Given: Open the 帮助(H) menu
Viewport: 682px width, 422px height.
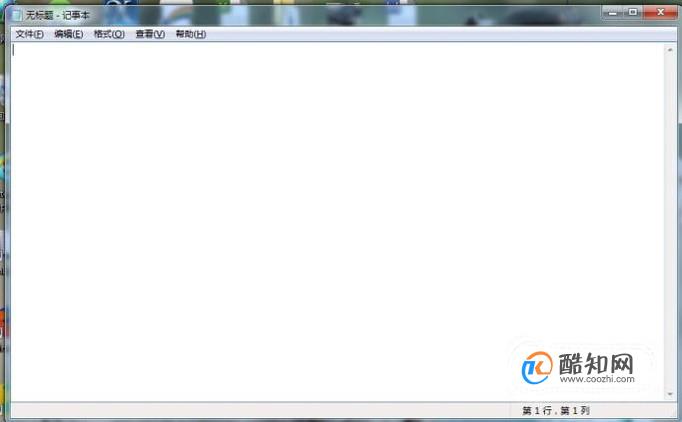Looking at the screenshot, I should point(191,34).
